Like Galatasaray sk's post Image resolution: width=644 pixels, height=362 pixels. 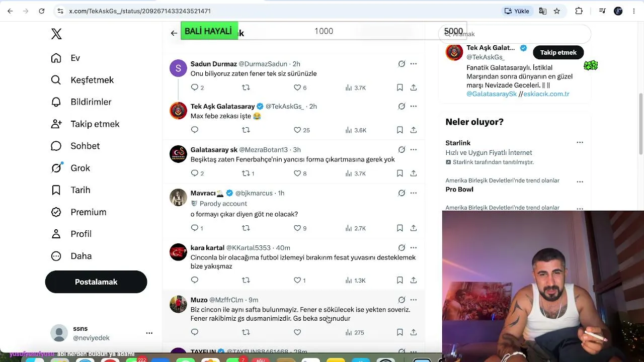pos(297,173)
